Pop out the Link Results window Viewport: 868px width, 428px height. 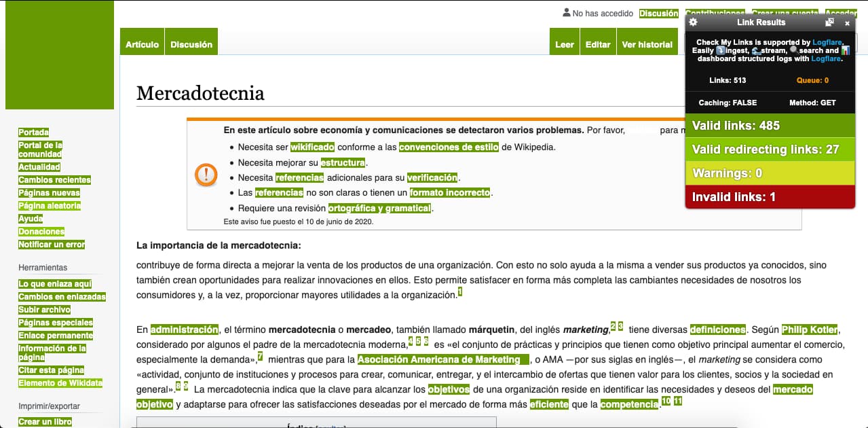coord(829,22)
